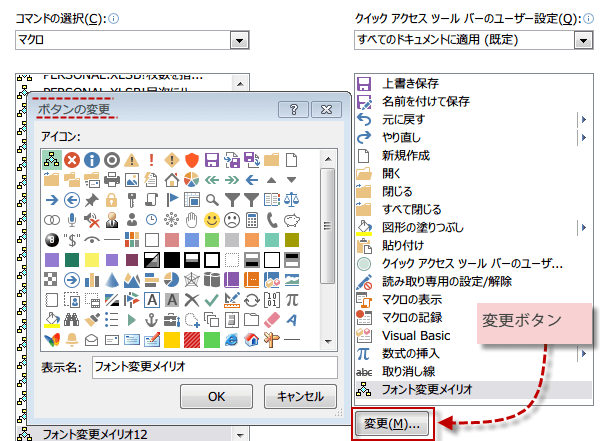600x441 pixels.
Task: Select the piggy bank icon
Action: tap(292, 220)
